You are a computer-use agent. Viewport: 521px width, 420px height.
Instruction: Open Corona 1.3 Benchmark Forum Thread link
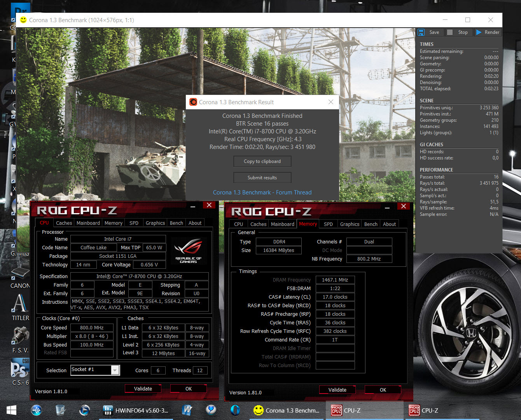click(262, 192)
